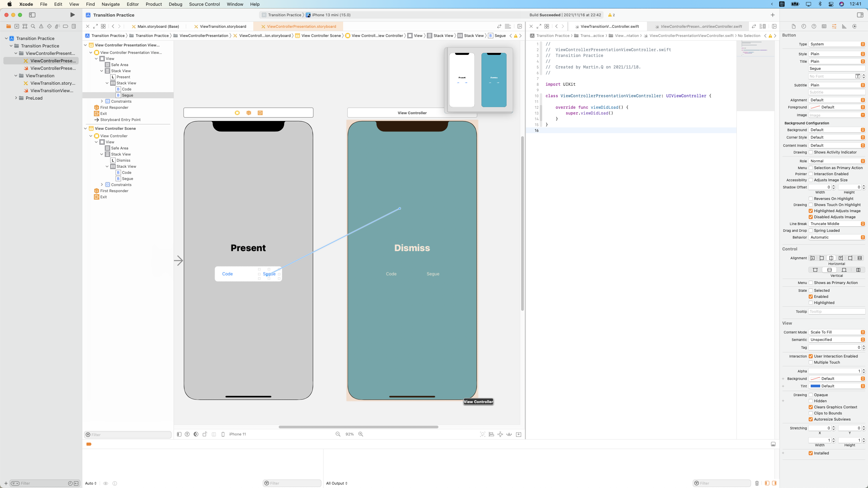Image resolution: width=868 pixels, height=488 pixels.
Task: Click the Run (play) button
Action: pos(72,15)
